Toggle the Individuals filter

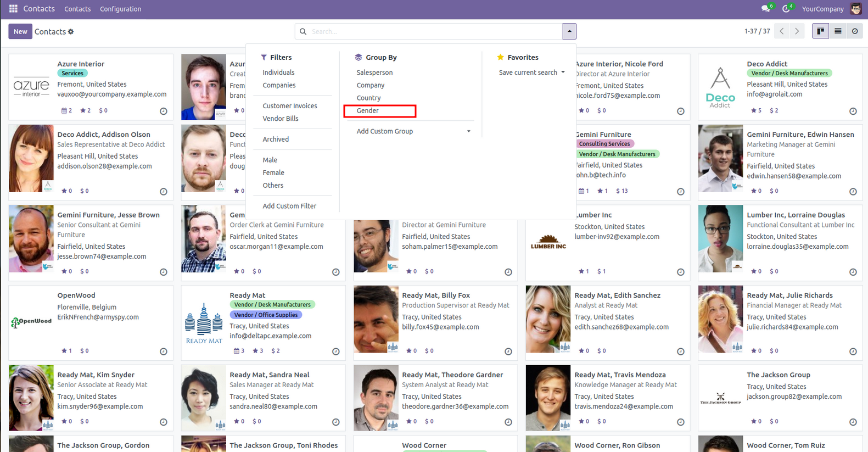point(278,72)
